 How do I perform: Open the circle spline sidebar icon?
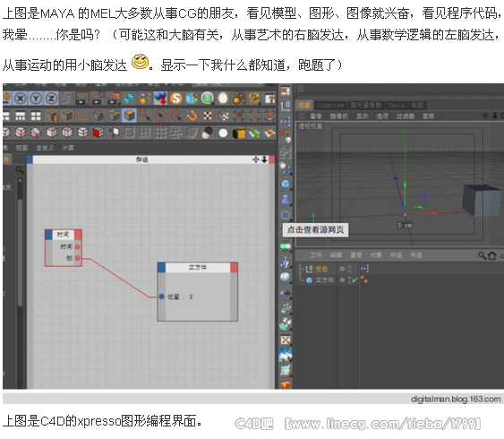coord(286,215)
